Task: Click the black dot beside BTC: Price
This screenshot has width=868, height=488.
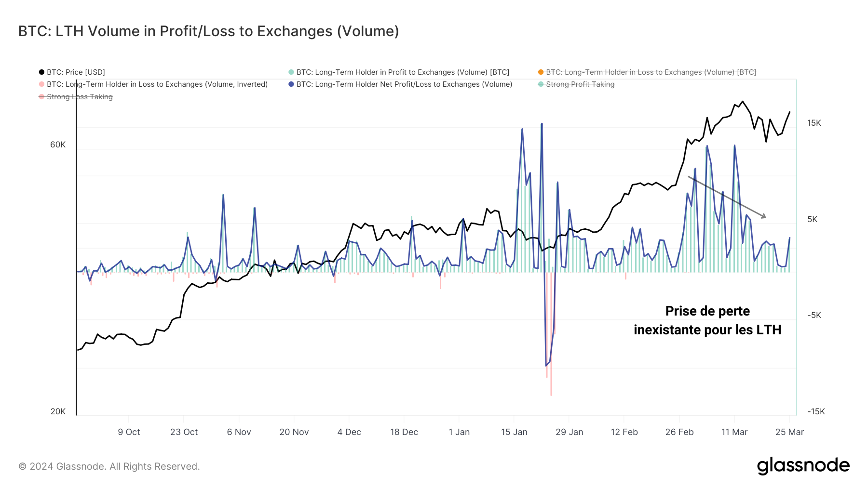Action: tap(41, 72)
